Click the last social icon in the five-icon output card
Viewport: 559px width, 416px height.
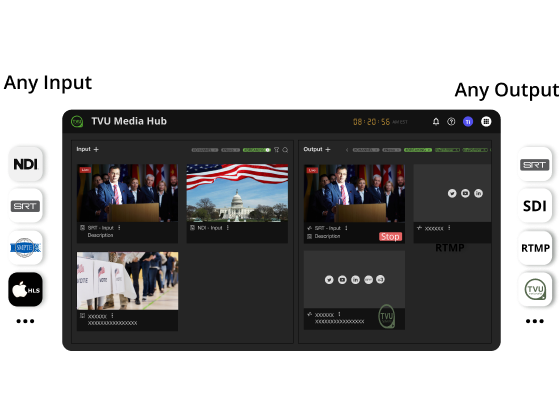click(381, 280)
